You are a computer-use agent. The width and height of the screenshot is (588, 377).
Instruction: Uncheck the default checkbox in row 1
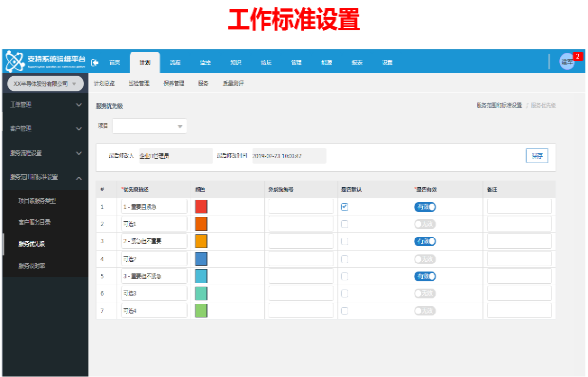point(344,207)
